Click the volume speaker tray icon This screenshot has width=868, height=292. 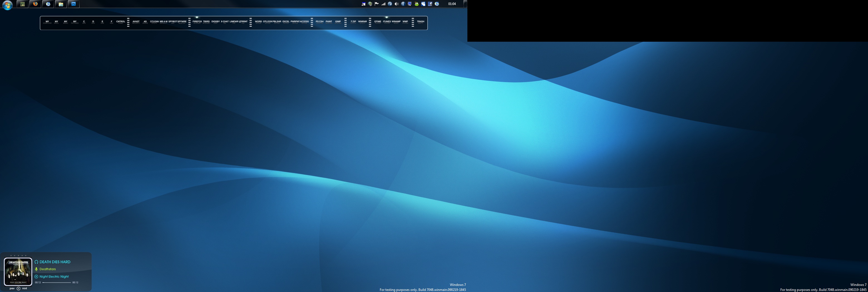click(396, 4)
